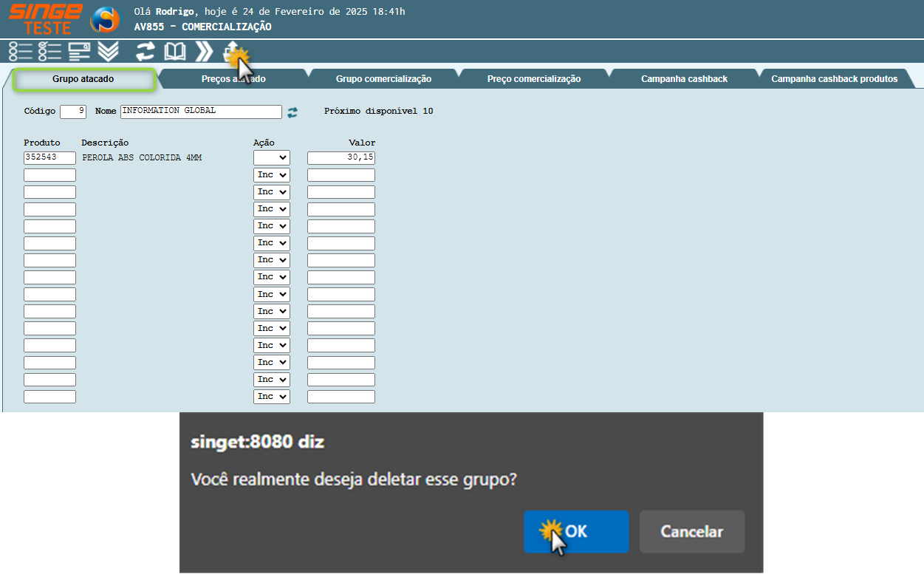
Task: Expand the Ação dropdown for product 352543
Action: pos(272,157)
